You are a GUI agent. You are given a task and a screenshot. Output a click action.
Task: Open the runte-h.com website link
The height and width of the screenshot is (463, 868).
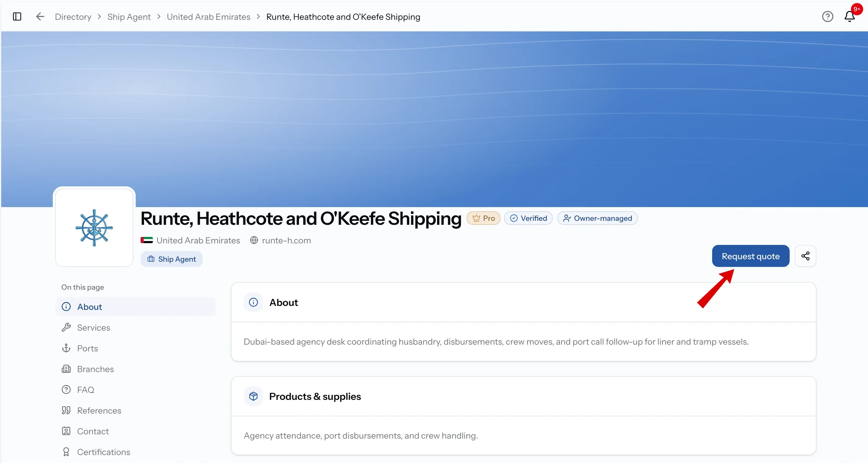pyautogui.click(x=286, y=240)
